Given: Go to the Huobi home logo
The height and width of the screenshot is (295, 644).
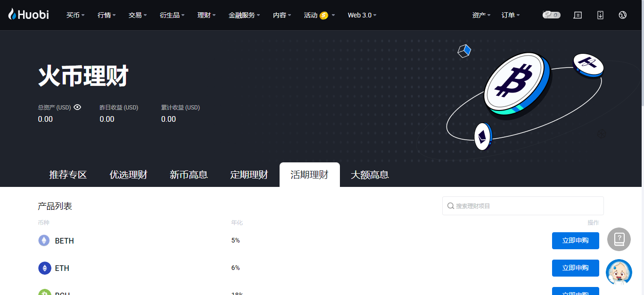Looking at the screenshot, I should coord(28,15).
